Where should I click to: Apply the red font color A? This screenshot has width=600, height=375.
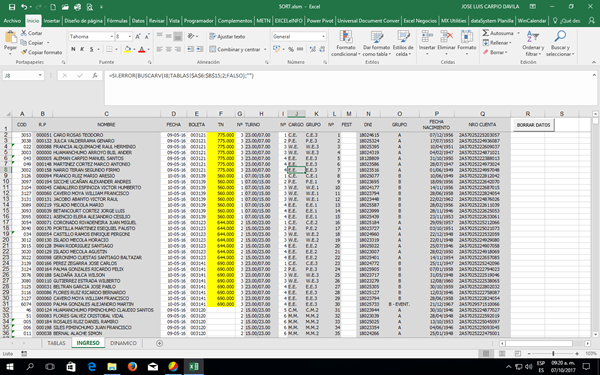142,49
